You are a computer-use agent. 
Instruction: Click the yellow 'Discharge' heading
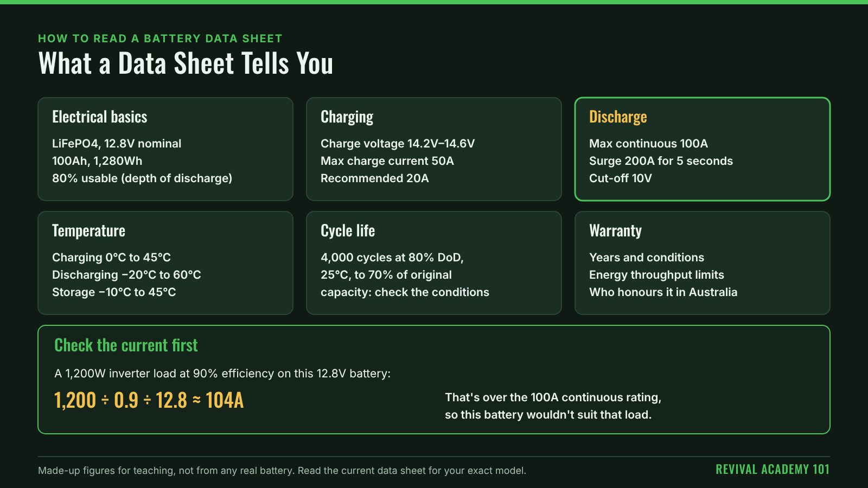click(618, 117)
